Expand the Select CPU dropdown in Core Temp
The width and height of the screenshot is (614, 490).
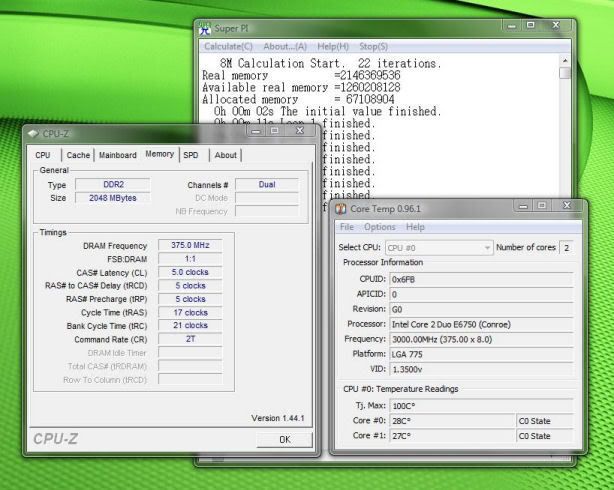tap(439, 248)
